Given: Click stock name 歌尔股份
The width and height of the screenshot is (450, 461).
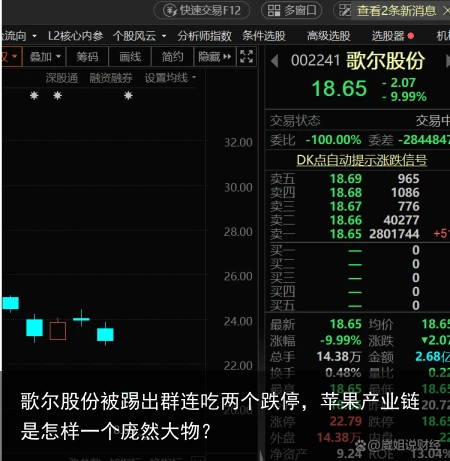Looking at the screenshot, I should (x=385, y=61).
